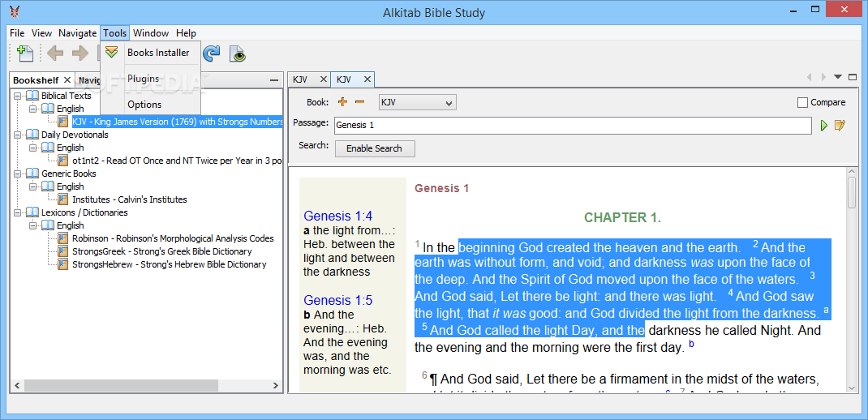Open the KJV book selection dropdown
868x420 pixels.
point(418,102)
